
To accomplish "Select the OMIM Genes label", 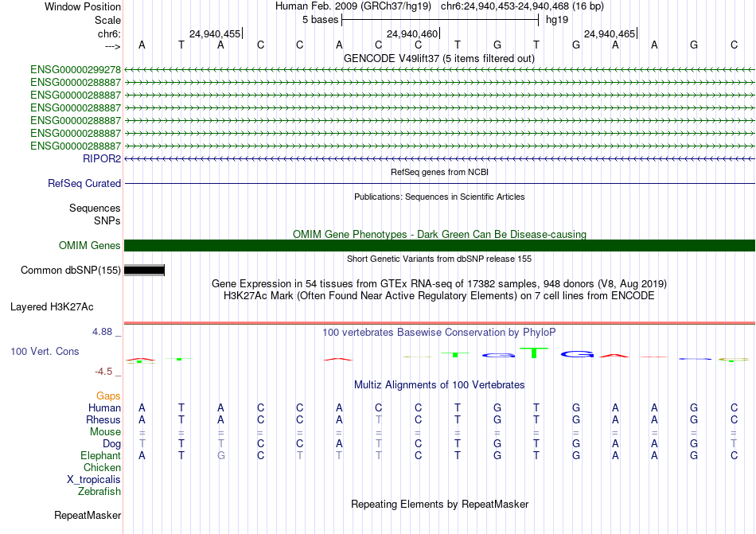I will click(90, 246).
